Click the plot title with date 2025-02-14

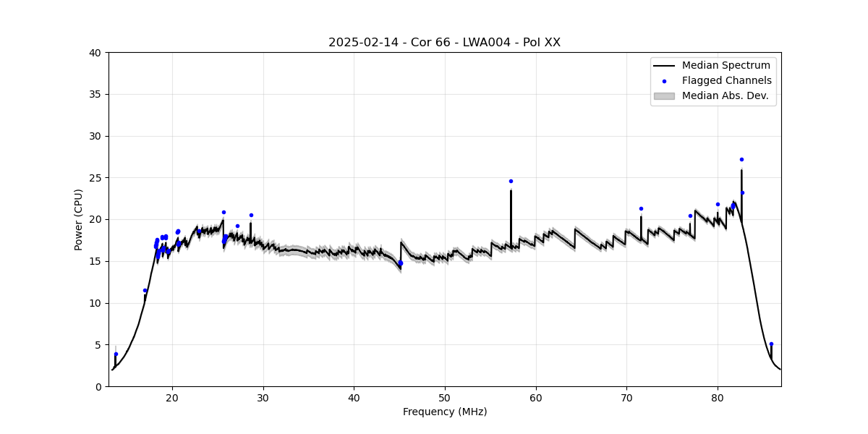click(x=444, y=43)
